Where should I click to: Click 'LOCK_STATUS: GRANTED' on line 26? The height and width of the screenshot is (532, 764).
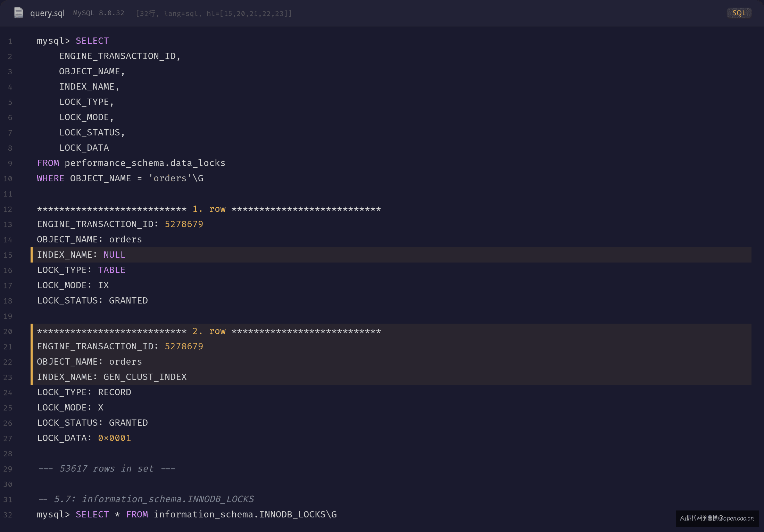pyautogui.click(x=92, y=423)
